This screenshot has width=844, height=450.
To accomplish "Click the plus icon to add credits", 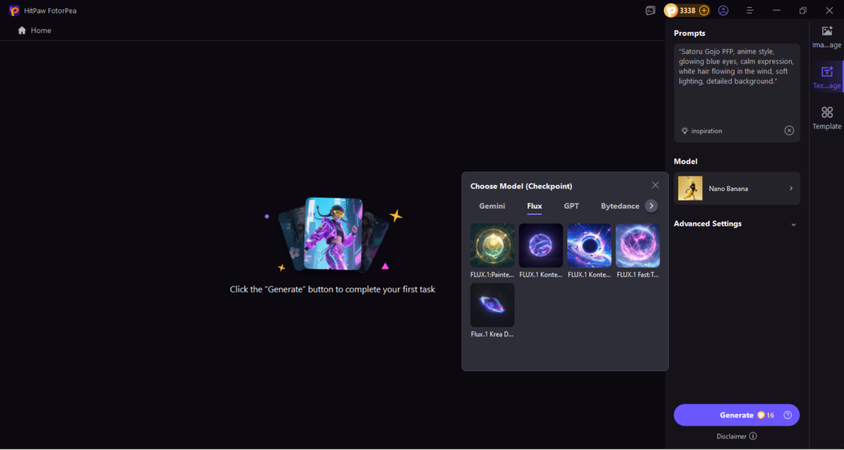I will tap(704, 10).
